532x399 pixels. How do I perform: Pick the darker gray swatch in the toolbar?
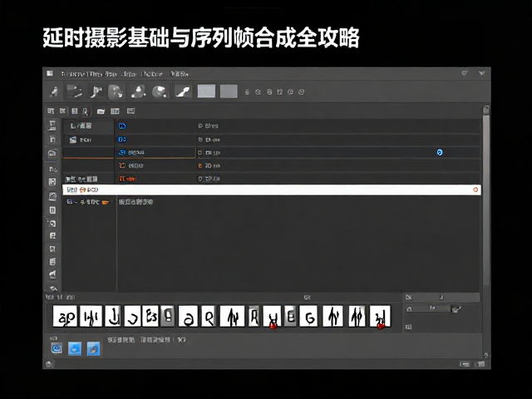pos(229,91)
